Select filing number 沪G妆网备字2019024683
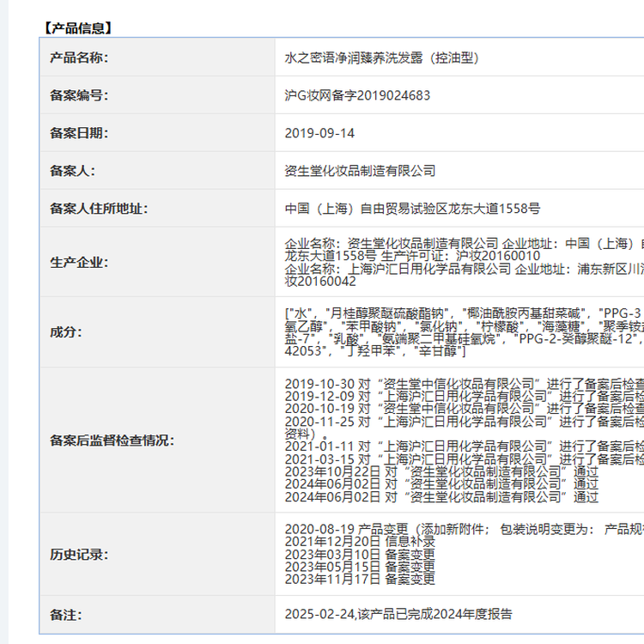This screenshot has height=644, width=644. 357,95
